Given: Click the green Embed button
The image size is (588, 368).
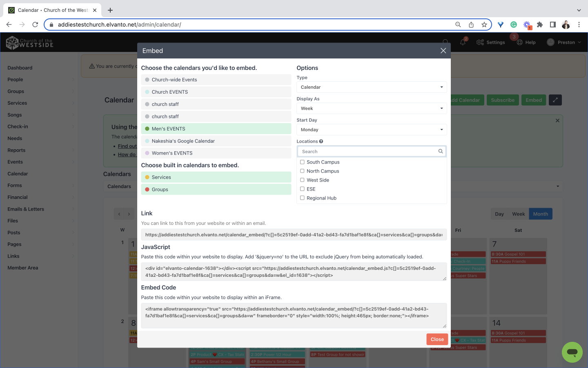Looking at the screenshot, I should coord(534,100).
